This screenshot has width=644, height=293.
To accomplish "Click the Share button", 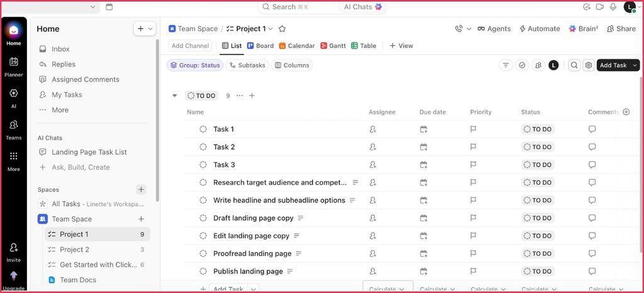I will [x=621, y=29].
